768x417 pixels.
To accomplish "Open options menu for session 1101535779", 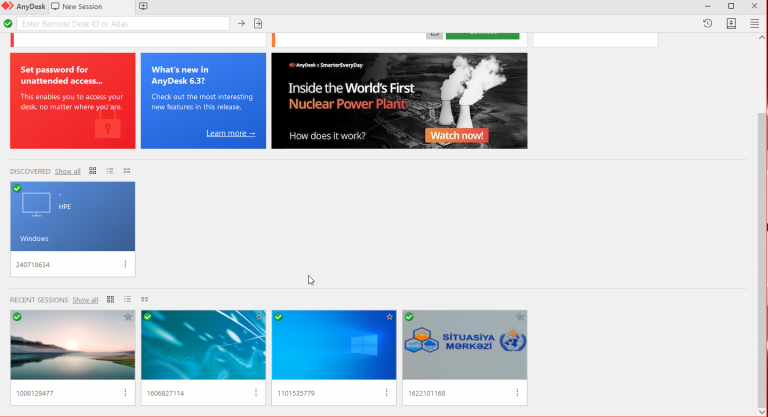I will (386, 393).
